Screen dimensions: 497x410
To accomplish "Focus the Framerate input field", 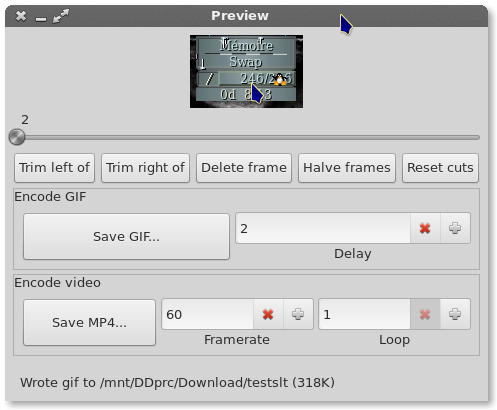I will coord(208,314).
